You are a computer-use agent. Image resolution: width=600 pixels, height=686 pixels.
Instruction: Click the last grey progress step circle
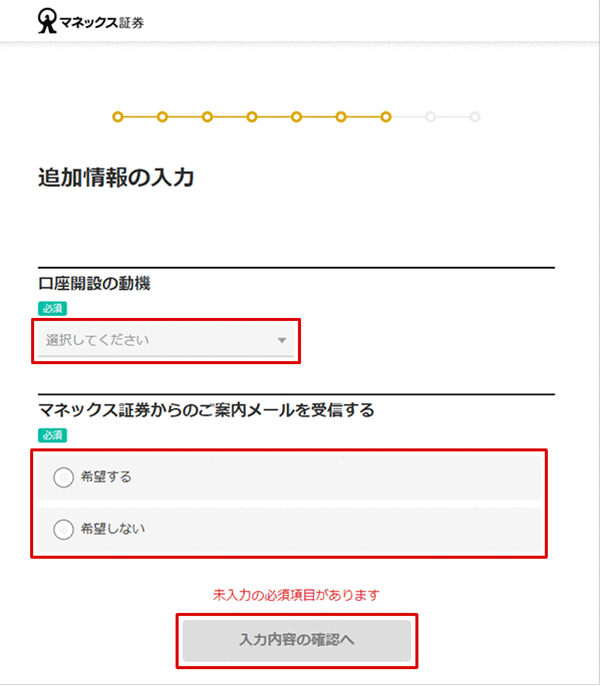[x=475, y=117]
